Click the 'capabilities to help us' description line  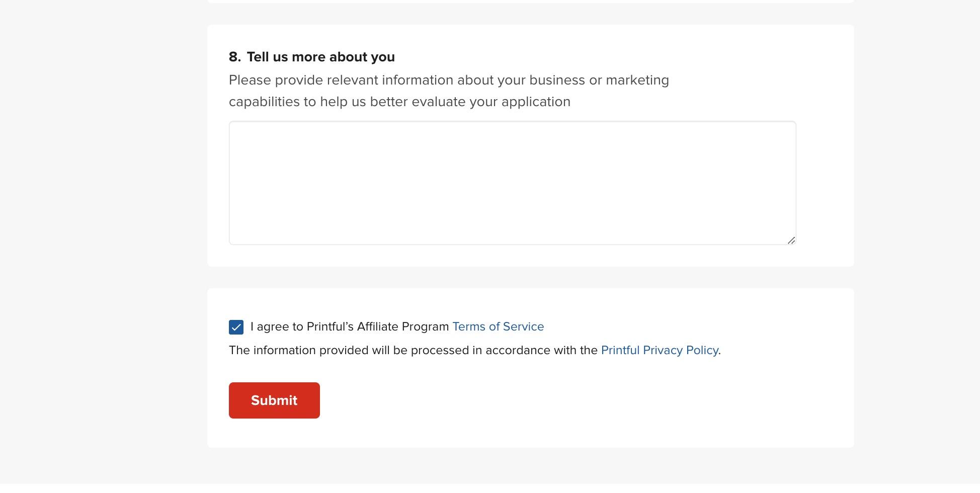(399, 102)
